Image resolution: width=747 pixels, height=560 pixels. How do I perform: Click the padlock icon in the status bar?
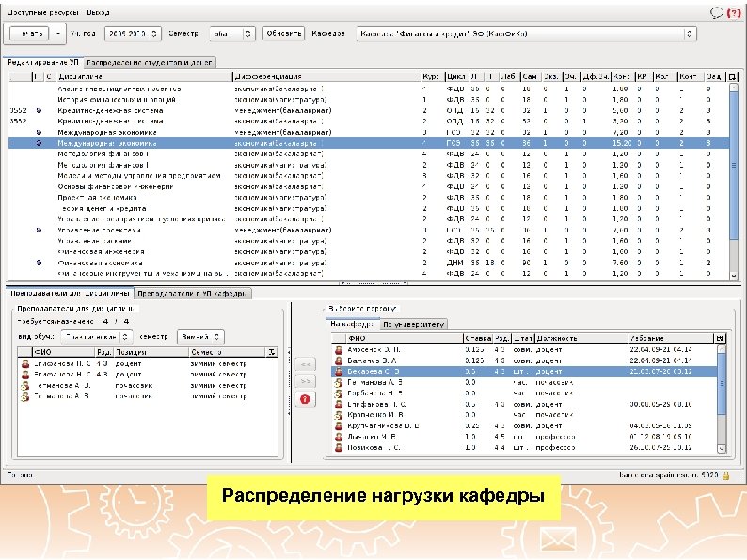point(726,475)
